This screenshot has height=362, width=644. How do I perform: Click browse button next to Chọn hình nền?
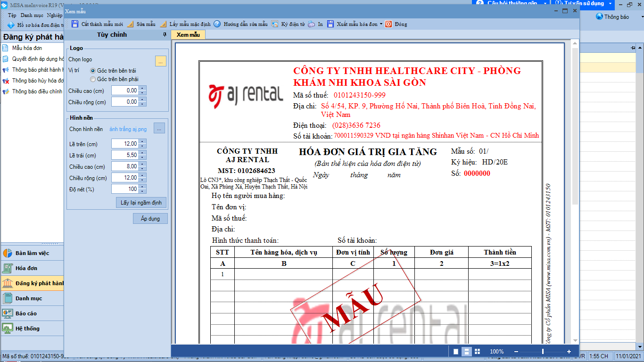[x=159, y=128]
